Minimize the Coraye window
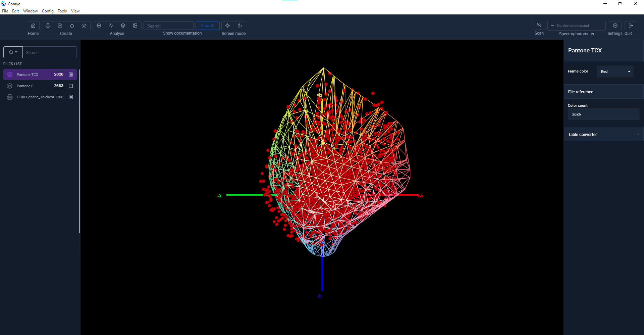The height and width of the screenshot is (335, 644). 605,4
